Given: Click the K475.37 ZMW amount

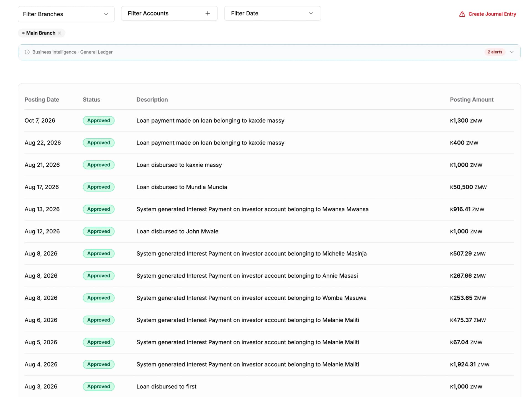Looking at the screenshot, I should [x=468, y=320].
